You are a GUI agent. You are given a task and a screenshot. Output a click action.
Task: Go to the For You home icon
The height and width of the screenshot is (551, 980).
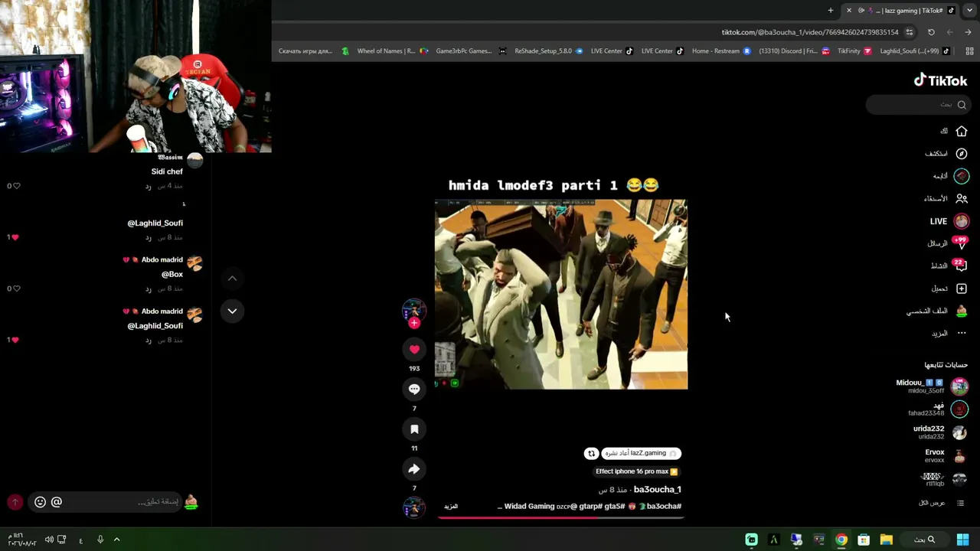coord(962,131)
